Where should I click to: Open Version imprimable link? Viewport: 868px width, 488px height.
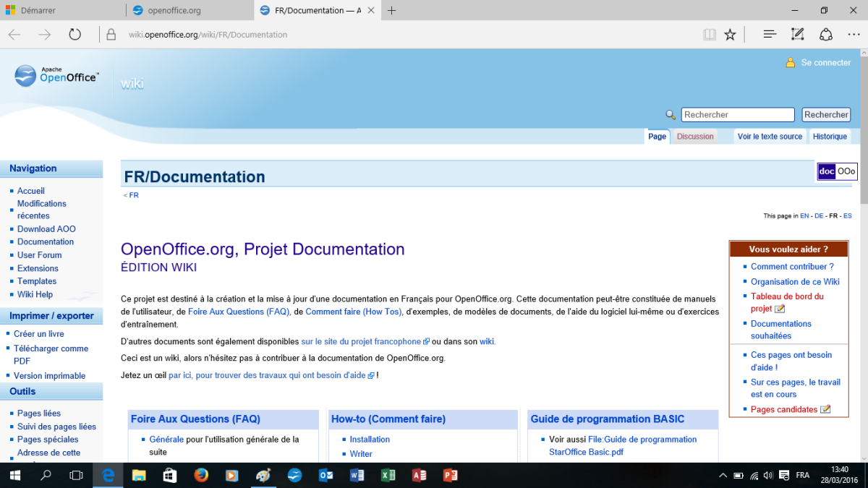(x=49, y=376)
